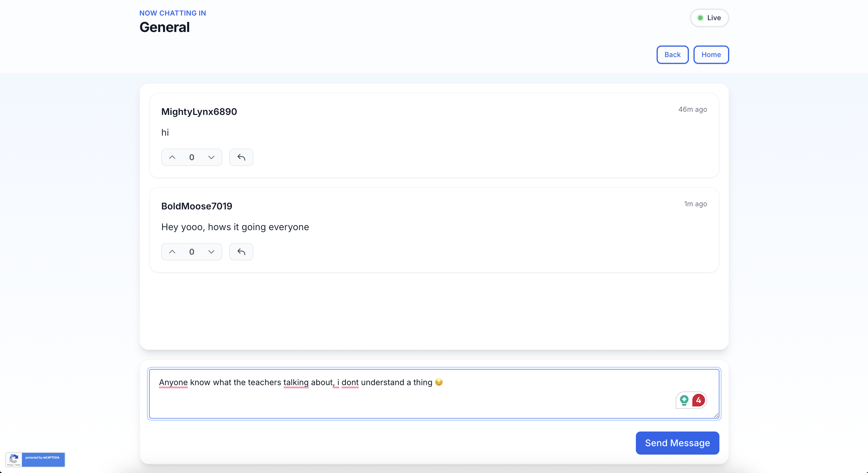Viewport: 868px width, 473px height.
Task: Click the Back button
Action: tap(672, 55)
